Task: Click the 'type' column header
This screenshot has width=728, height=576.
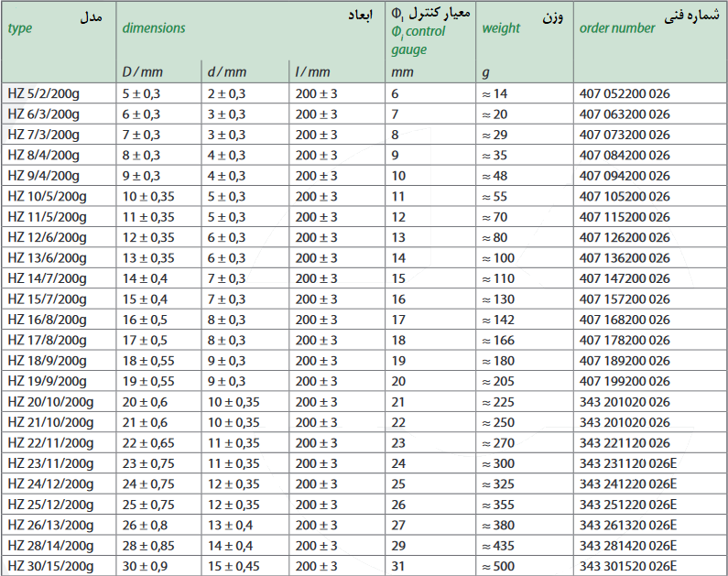Action: point(20,28)
